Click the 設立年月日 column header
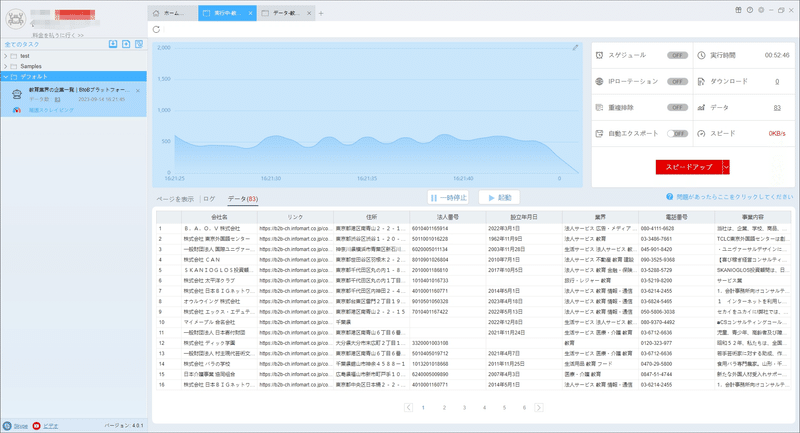 [524, 217]
